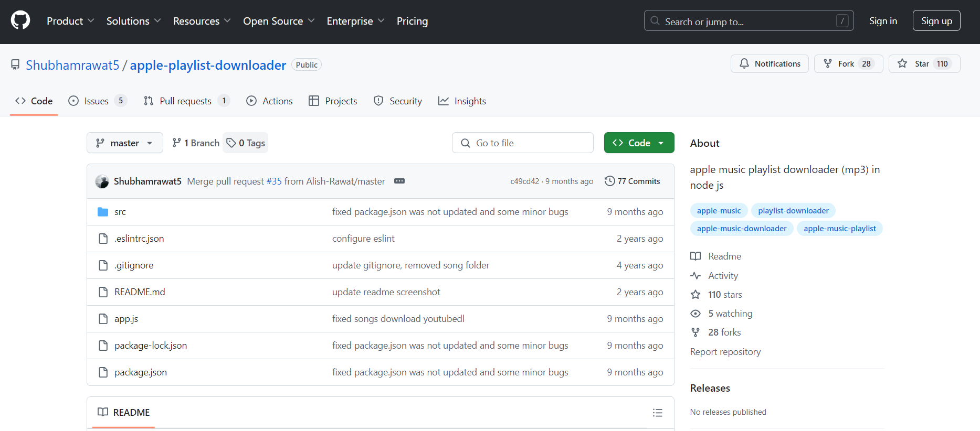View the 0 Tags list
The image size is (980, 431).
click(x=246, y=143)
